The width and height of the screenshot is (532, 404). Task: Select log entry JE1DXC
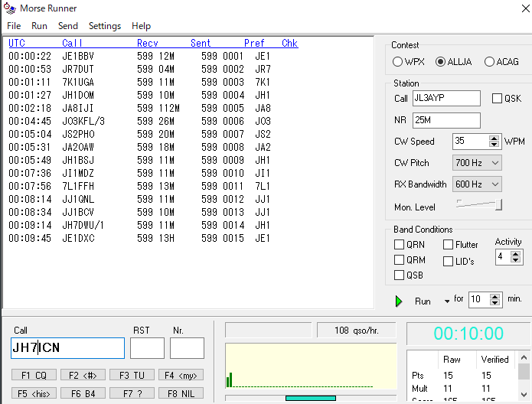[x=139, y=238]
